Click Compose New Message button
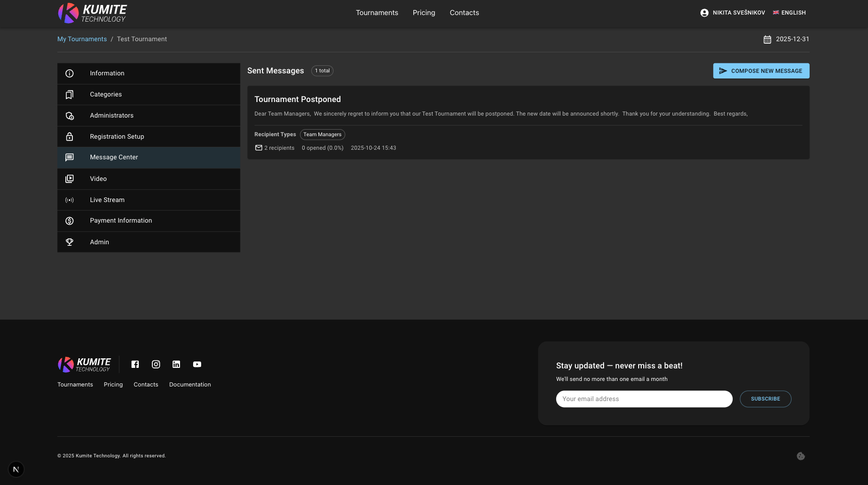Viewport: 868px width, 485px height. coord(760,71)
